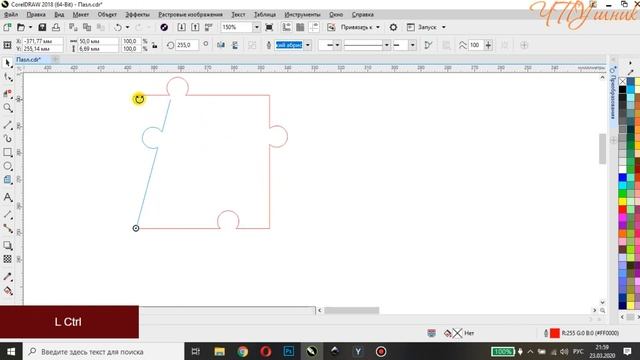
Task: Copy selection using toolbar icon
Action: click(87, 27)
